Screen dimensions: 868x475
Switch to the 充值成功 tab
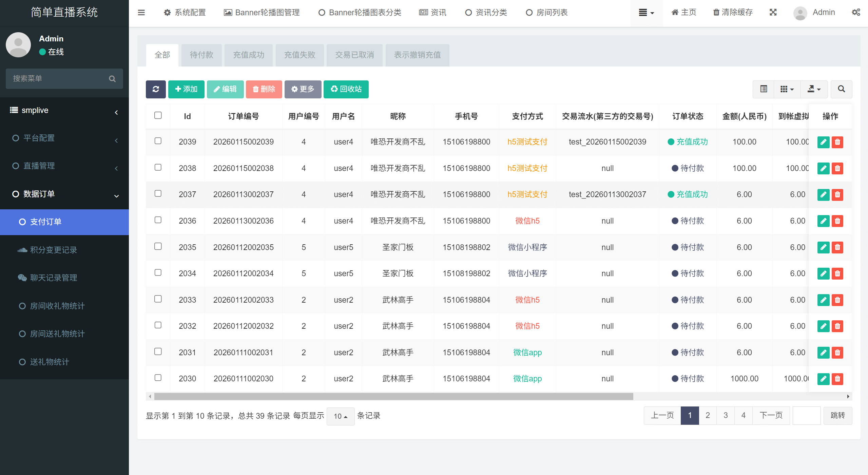tap(248, 55)
